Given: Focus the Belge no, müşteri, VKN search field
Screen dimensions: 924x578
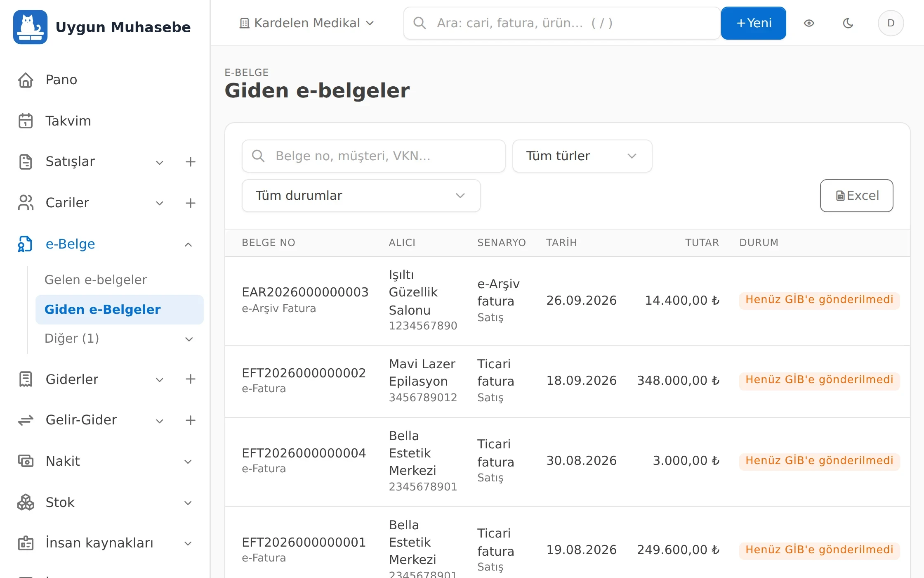Looking at the screenshot, I should (373, 156).
